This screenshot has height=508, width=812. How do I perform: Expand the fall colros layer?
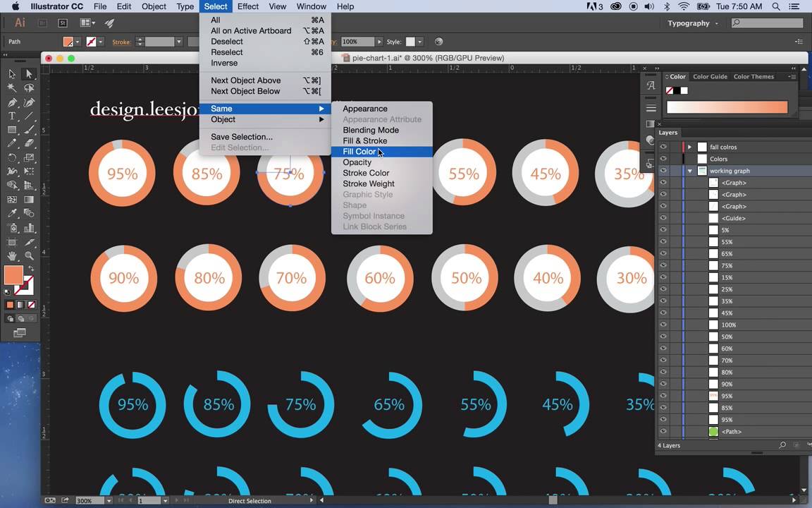(x=689, y=147)
